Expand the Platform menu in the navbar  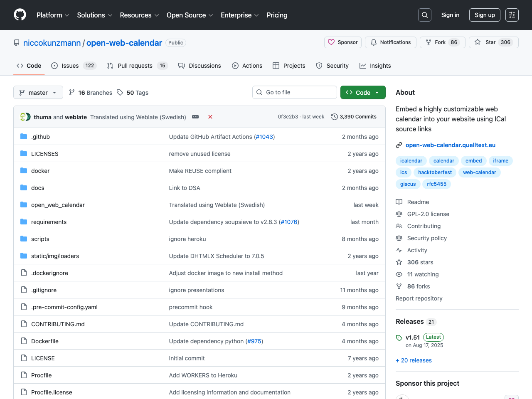[52, 15]
